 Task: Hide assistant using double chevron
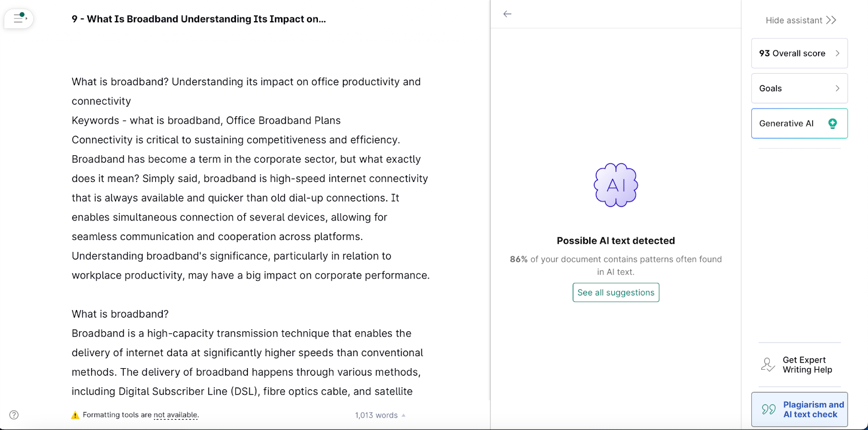pyautogui.click(x=831, y=20)
